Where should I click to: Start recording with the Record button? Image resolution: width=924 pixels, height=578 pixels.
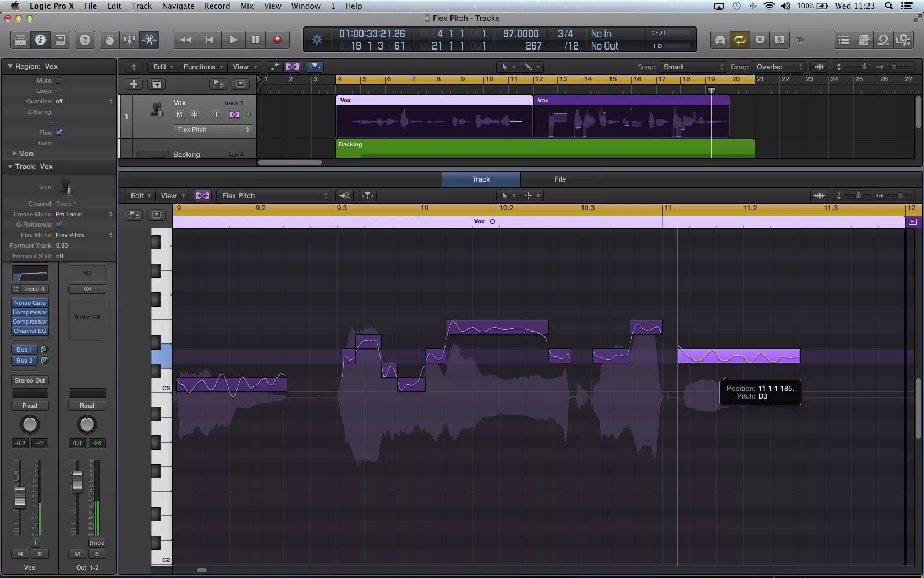278,40
